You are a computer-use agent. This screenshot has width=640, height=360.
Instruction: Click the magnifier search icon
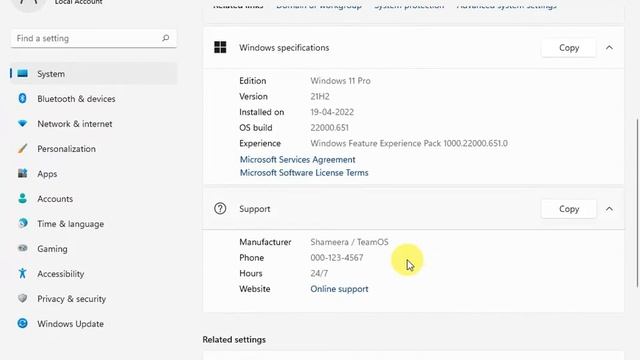165,38
